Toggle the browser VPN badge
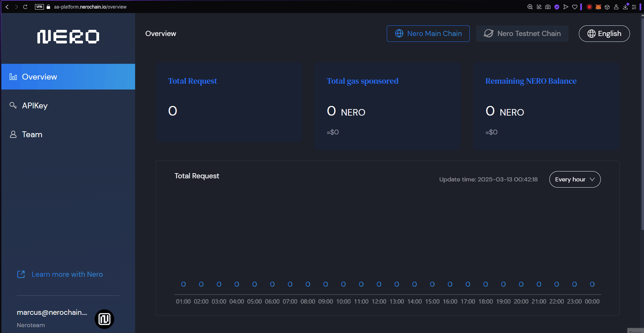 (x=39, y=7)
